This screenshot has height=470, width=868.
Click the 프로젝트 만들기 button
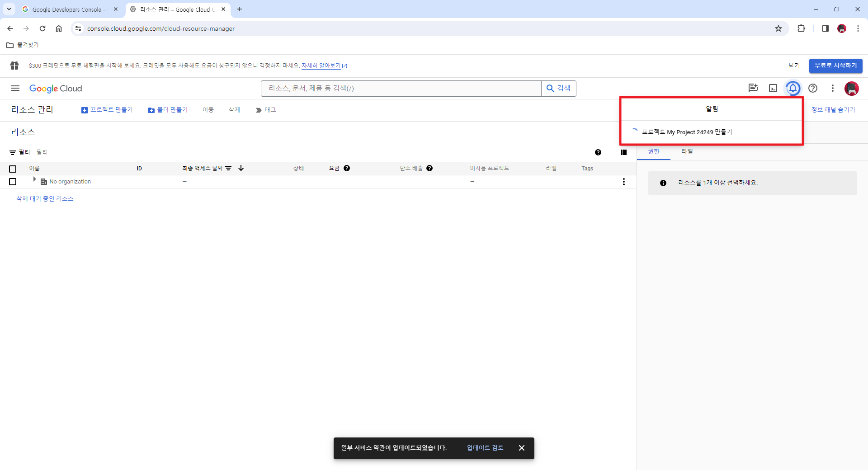[107, 109]
